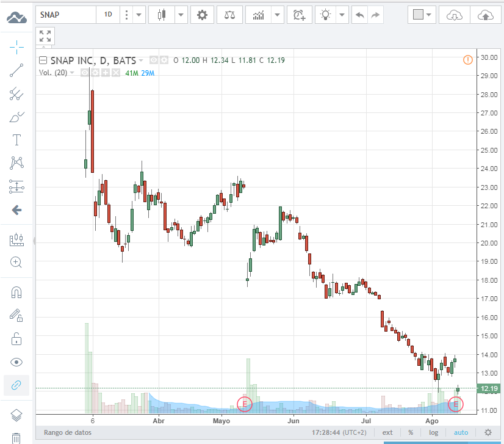Toggle visibility of SNAP INC series

154,60
